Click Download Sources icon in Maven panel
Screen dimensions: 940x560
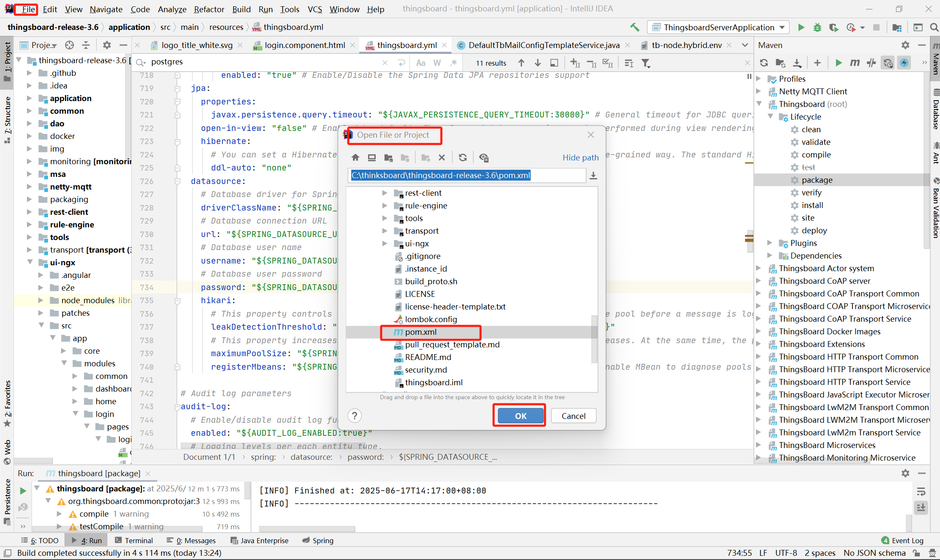click(797, 63)
